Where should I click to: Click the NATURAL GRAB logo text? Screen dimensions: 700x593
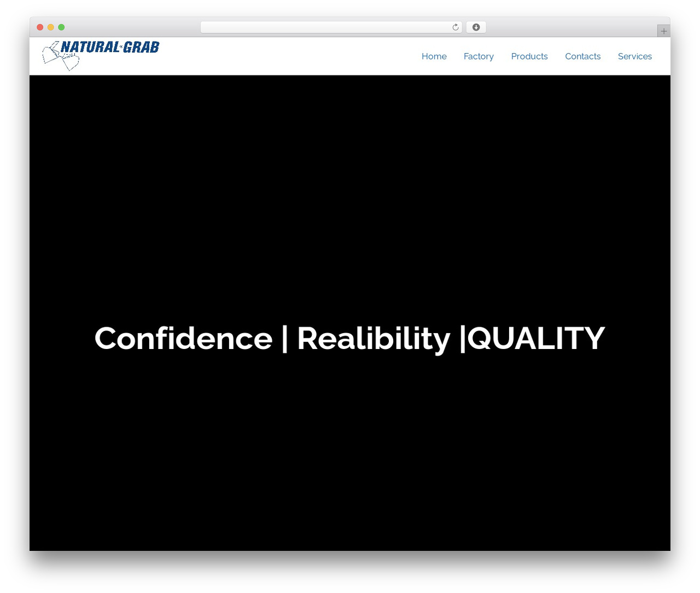pyautogui.click(x=110, y=48)
